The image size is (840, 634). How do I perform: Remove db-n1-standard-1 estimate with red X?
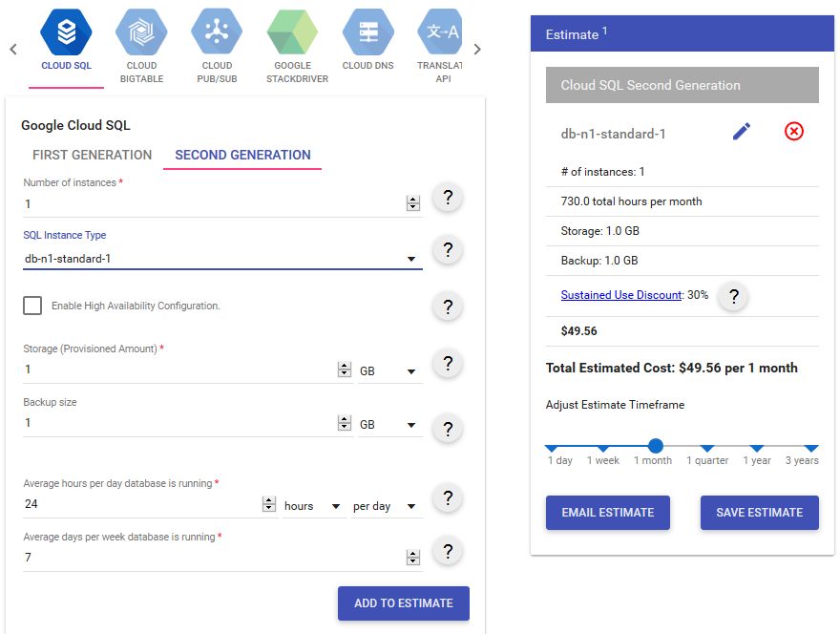794,132
